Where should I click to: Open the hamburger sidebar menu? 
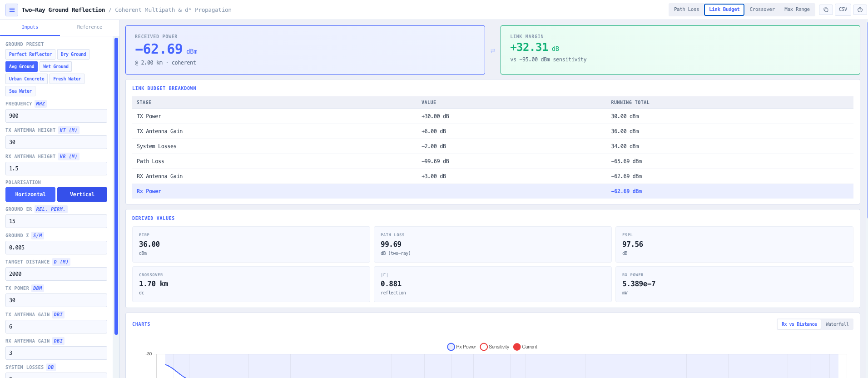tap(12, 10)
